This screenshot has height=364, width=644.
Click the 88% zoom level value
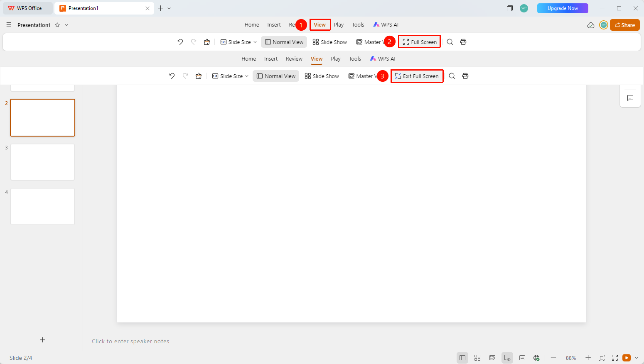(571, 358)
